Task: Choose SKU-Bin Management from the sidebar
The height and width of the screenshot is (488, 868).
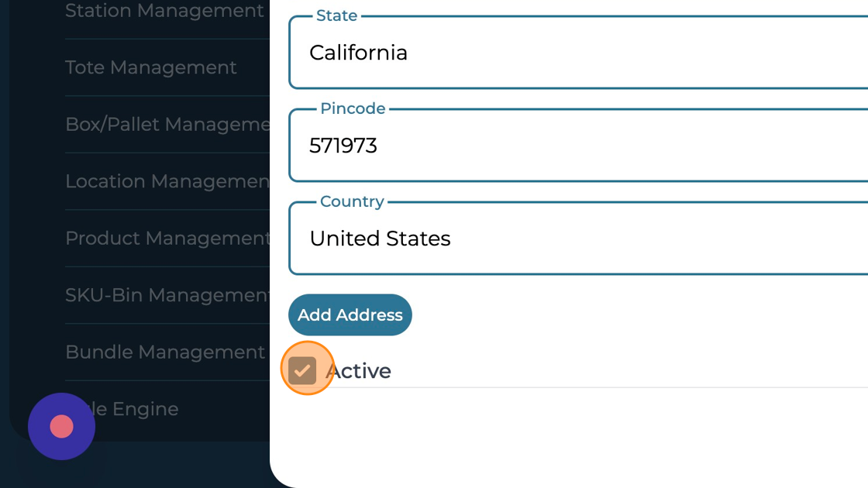Action: (x=167, y=295)
